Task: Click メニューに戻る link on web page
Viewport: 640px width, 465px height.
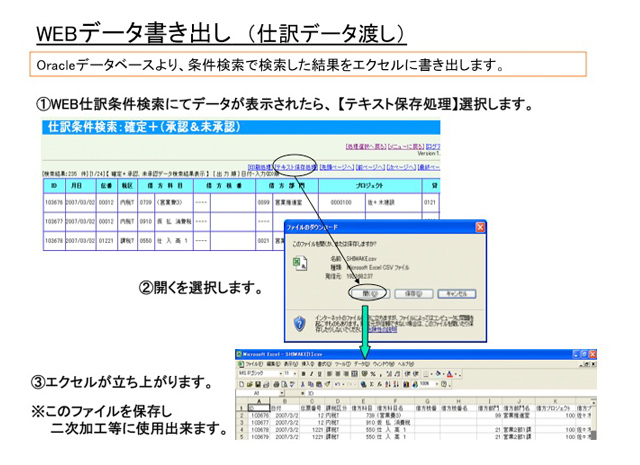Action: pos(406,147)
